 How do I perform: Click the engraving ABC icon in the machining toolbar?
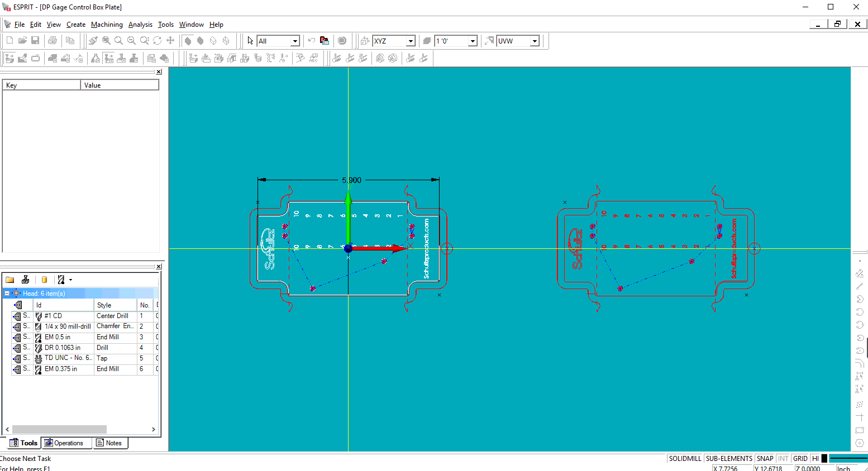tap(313, 57)
